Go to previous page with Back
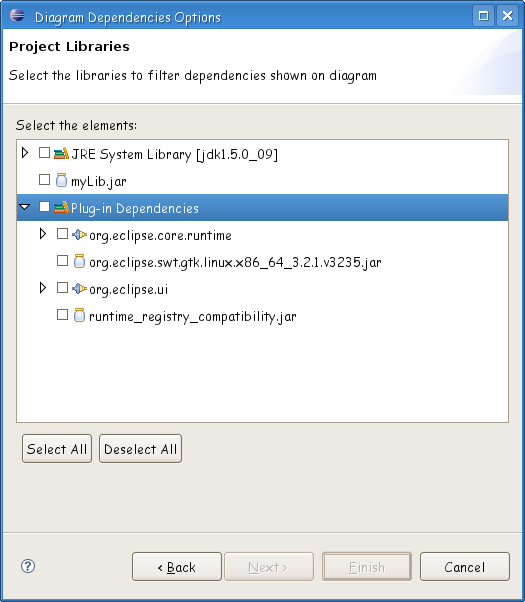Image resolution: width=525 pixels, height=602 pixels. tap(177, 567)
